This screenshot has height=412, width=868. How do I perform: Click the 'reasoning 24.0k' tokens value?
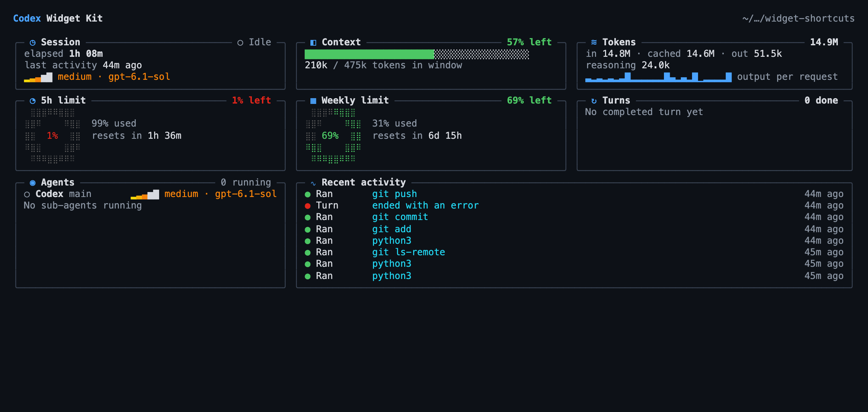pyautogui.click(x=628, y=65)
